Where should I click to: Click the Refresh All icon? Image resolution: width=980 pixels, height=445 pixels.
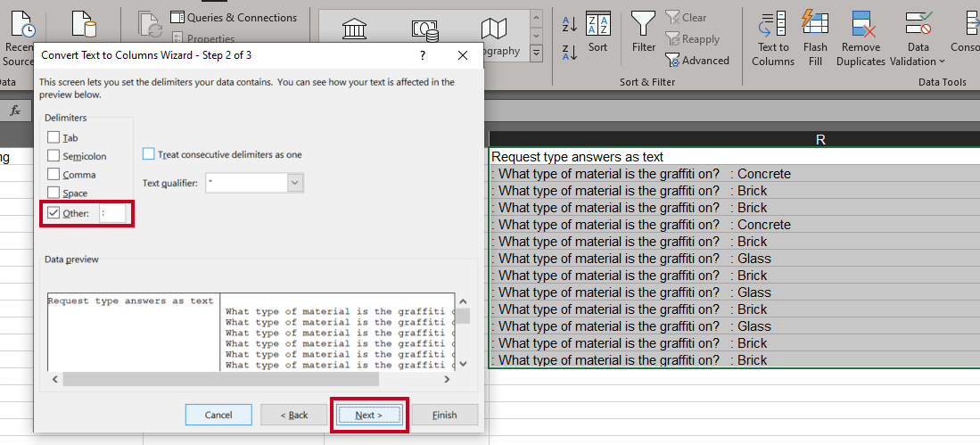coord(149,25)
